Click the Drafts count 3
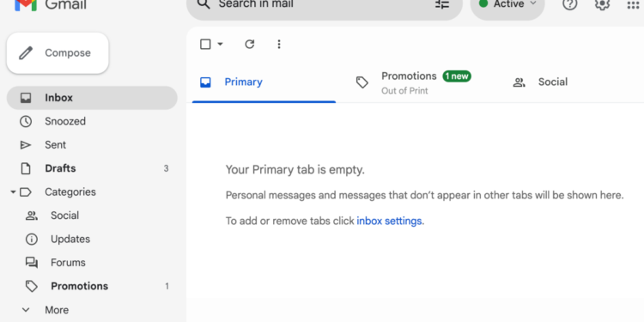Viewport: 644px width, 322px height. (x=166, y=168)
